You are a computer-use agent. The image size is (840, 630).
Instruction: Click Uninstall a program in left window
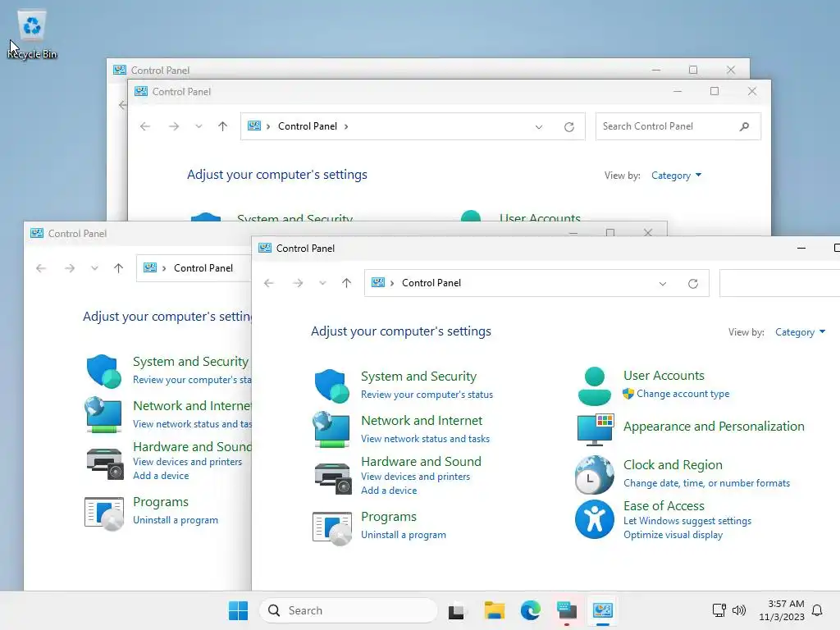tap(176, 520)
